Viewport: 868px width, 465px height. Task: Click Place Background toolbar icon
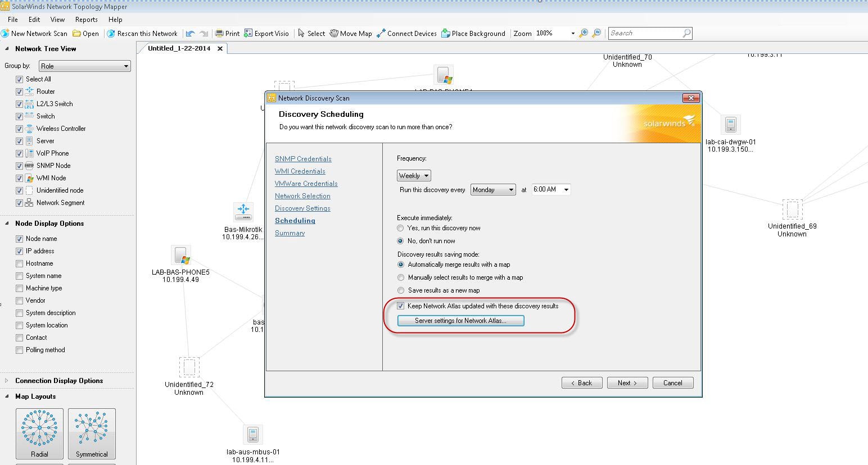446,34
